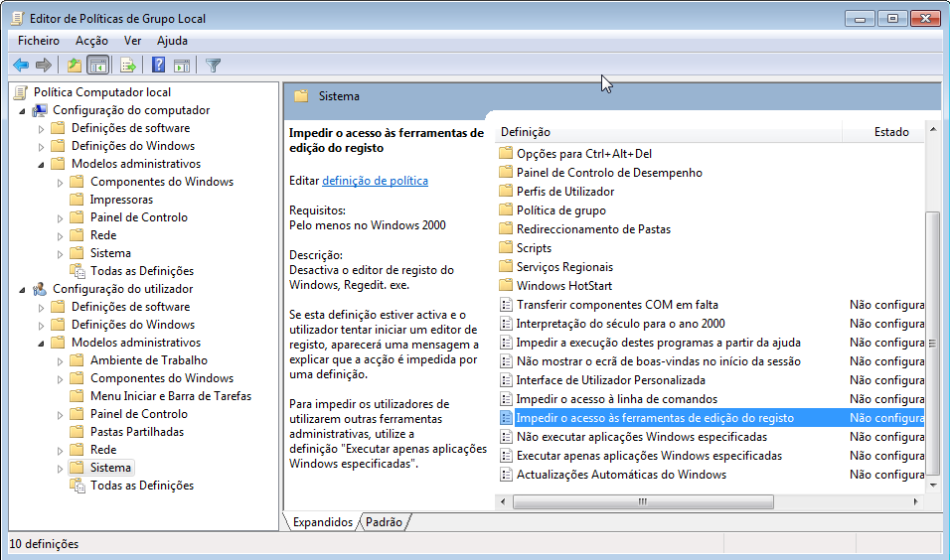Expand Ambiente de Trabalho node
This screenshot has width=950, height=560.
coord(60,360)
